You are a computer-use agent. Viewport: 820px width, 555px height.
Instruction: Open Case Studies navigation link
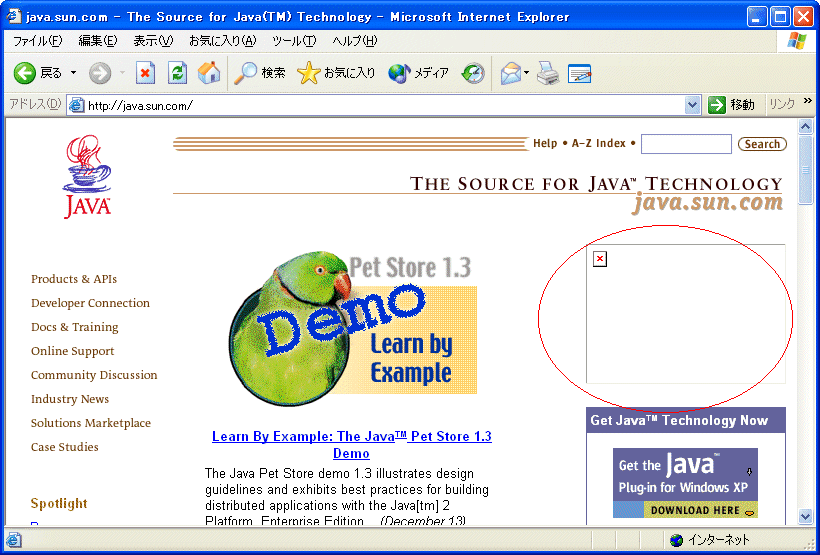click(x=65, y=447)
